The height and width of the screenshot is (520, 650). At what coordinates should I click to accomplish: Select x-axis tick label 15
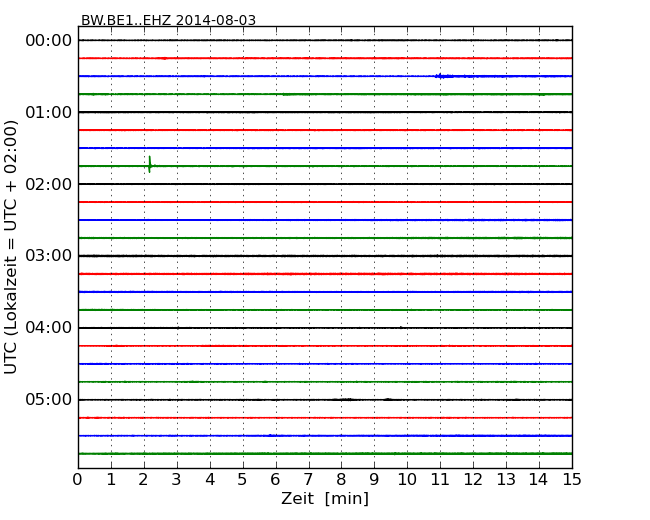click(x=572, y=480)
